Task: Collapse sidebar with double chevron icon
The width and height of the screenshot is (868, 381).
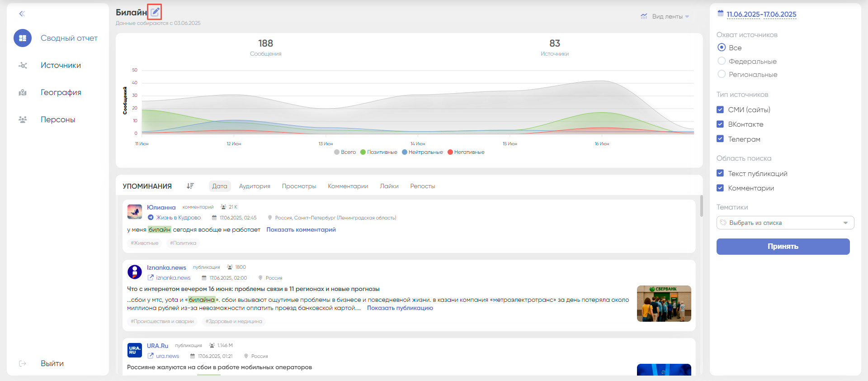Action: click(22, 14)
